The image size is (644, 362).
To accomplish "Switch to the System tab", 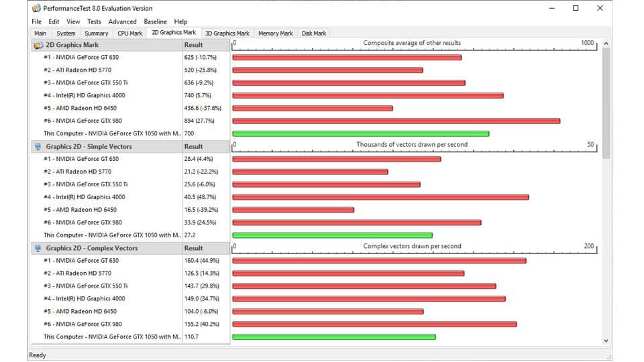I will tap(66, 34).
